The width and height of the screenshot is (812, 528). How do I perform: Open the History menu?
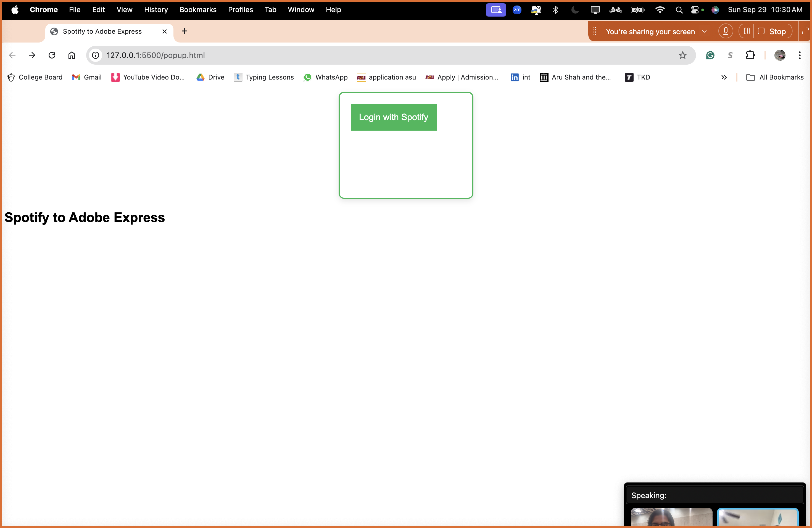(x=156, y=10)
